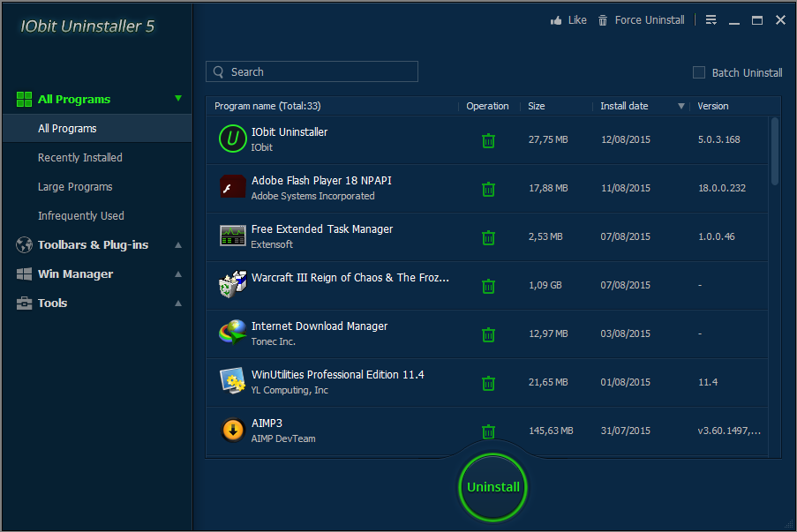797x532 pixels.
Task: Click the search magnifier icon
Action: click(219, 71)
